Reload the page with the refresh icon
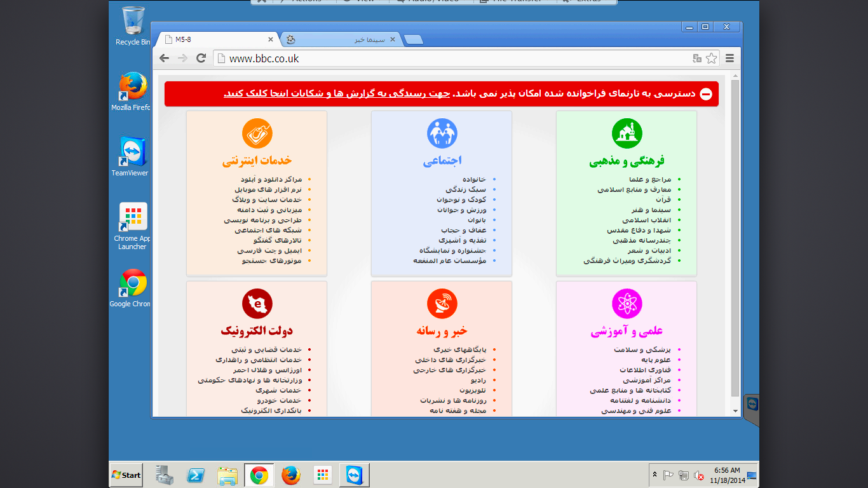Viewport: 868px width, 488px height. [201, 58]
